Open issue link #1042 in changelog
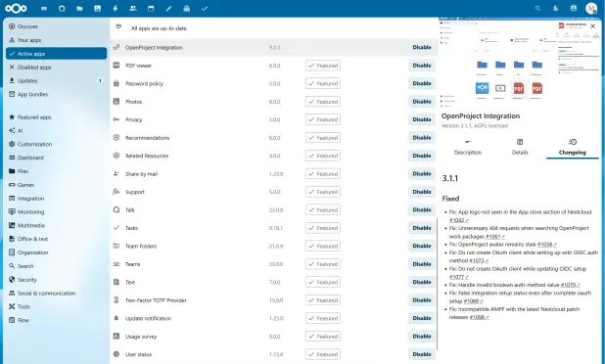The height and width of the screenshot is (364, 605). click(x=459, y=220)
